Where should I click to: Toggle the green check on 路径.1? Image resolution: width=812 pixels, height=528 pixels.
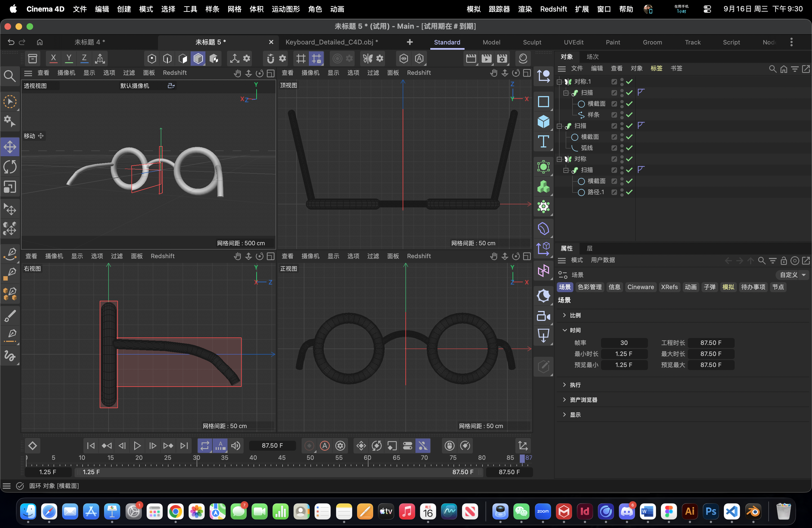629,192
